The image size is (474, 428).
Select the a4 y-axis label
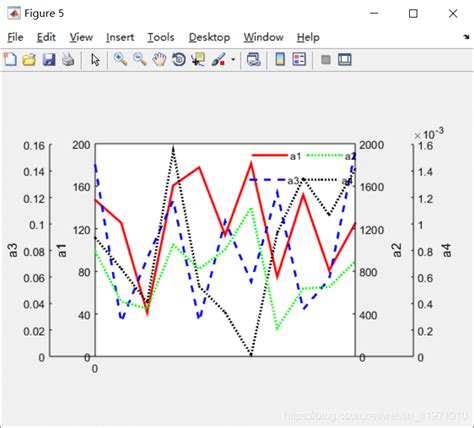coord(447,250)
